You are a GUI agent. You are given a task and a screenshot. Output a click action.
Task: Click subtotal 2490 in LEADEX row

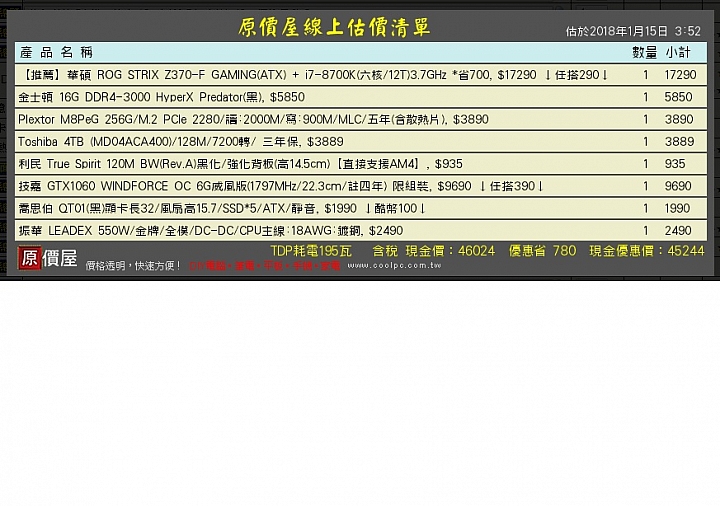tap(678, 231)
